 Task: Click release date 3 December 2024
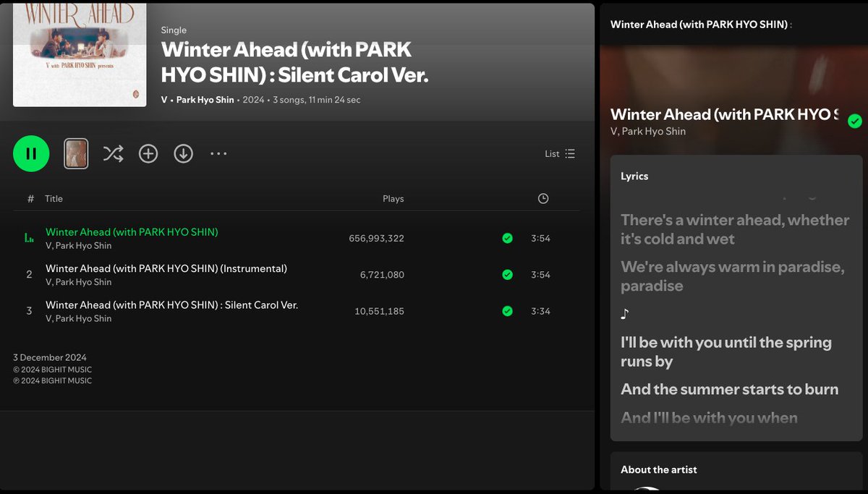point(50,357)
